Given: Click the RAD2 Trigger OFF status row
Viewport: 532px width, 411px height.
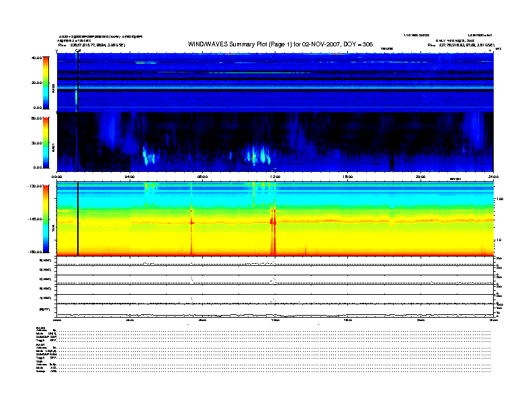Looking at the screenshot, I should (x=263, y=340).
